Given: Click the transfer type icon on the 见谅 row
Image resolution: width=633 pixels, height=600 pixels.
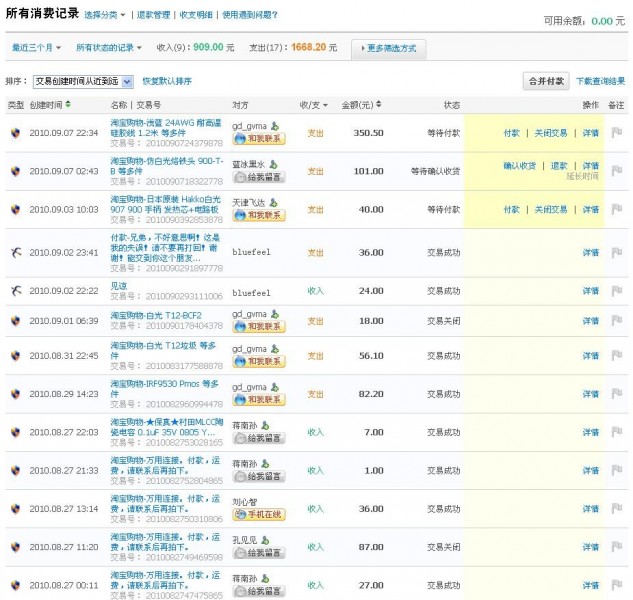Looking at the screenshot, I should click(15, 291).
